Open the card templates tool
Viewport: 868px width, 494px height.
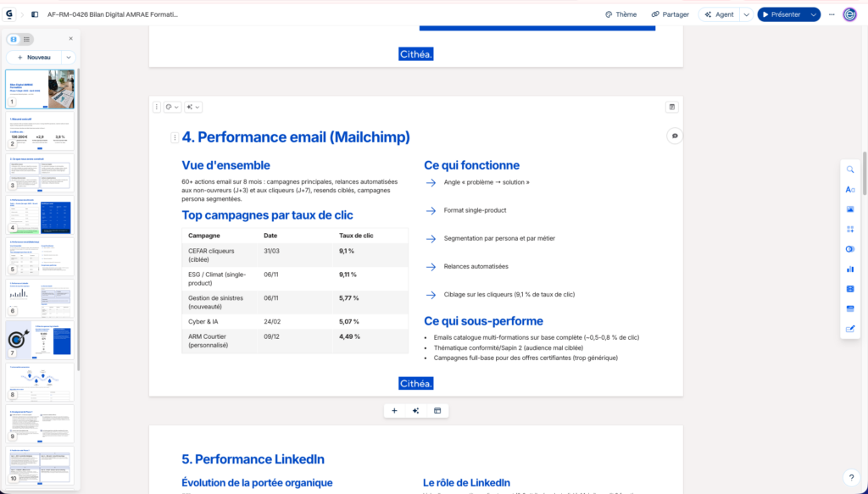click(x=850, y=308)
